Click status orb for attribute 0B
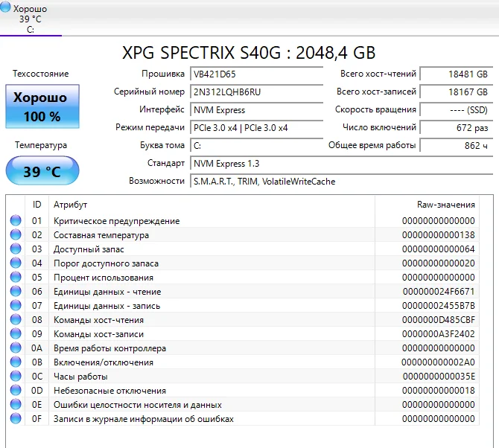The image size is (499, 448). coord(16,362)
